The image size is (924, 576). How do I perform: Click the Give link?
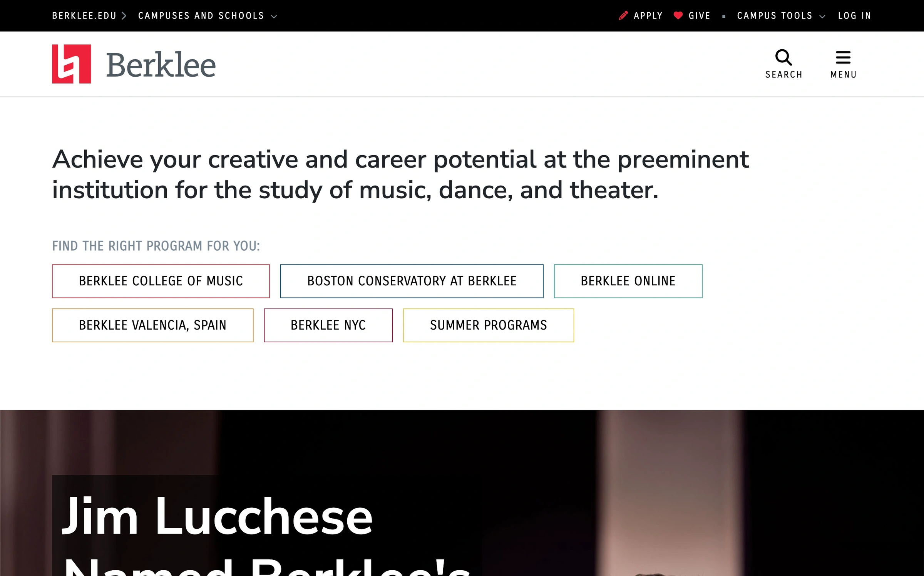click(700, 16)
